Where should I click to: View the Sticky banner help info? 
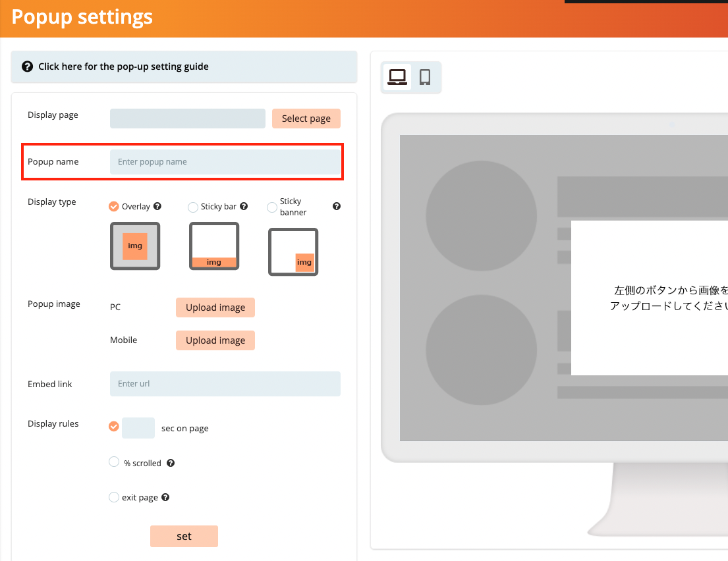[x=336, y=206]
